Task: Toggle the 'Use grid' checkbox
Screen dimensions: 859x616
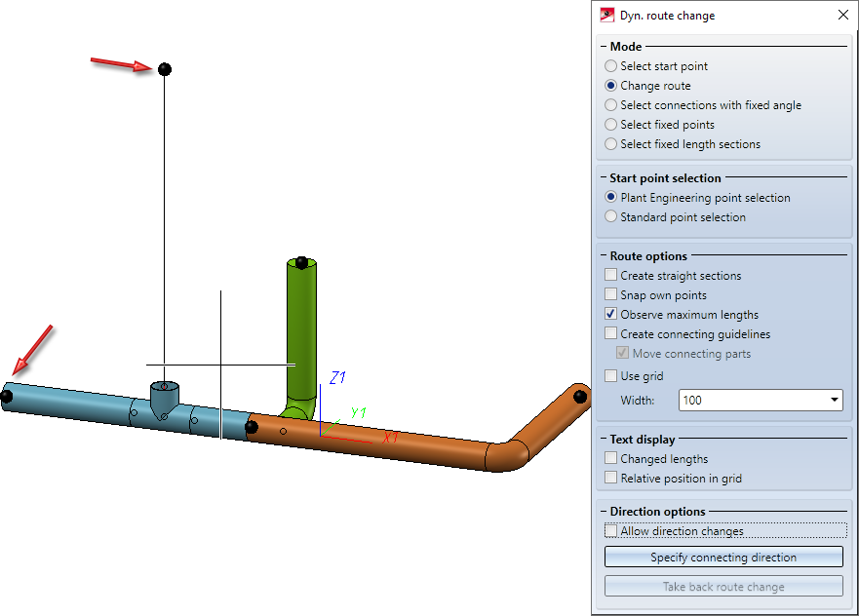Action: point(610,375)
